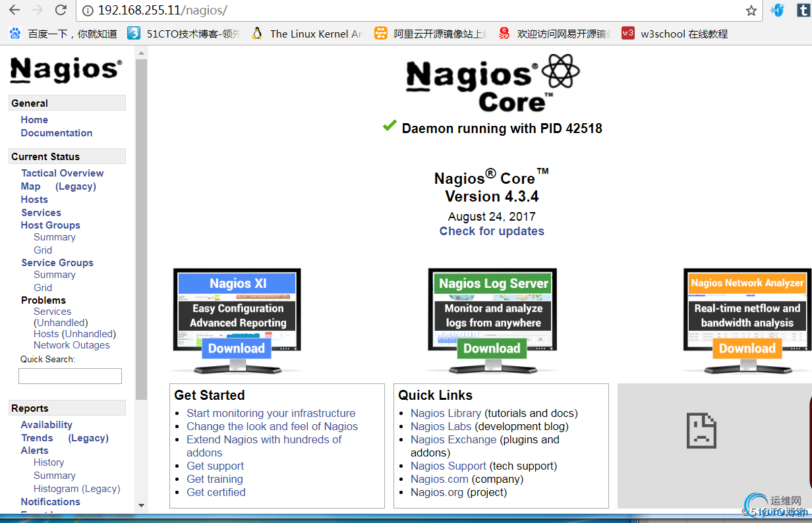Click Extend Nagios with hundreds of addons
Screen dimensions: 812x523
pyautogui.click(x=264, y=446)
